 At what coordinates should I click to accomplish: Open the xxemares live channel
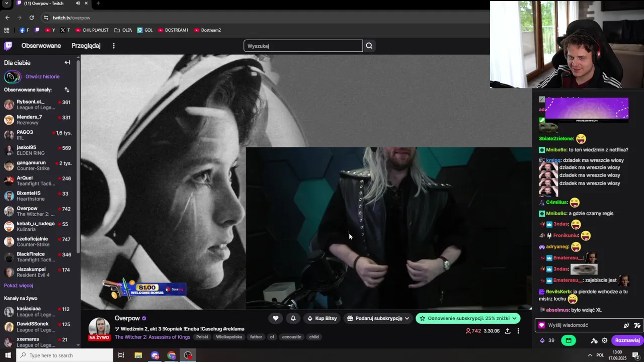39,342
